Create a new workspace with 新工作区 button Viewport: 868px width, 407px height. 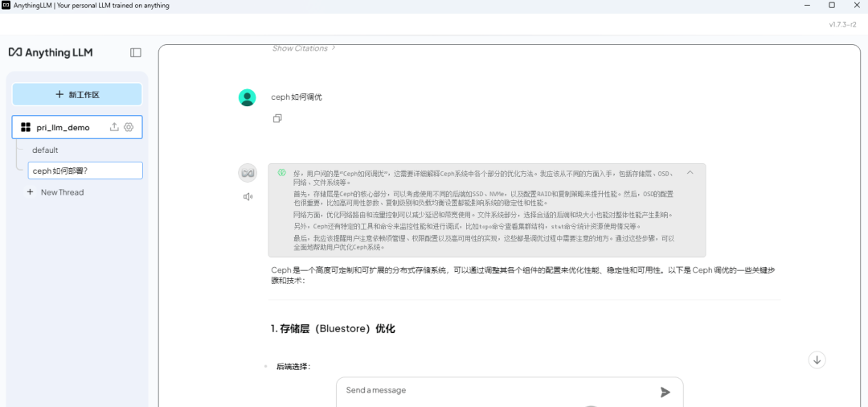tap(77, 94)
